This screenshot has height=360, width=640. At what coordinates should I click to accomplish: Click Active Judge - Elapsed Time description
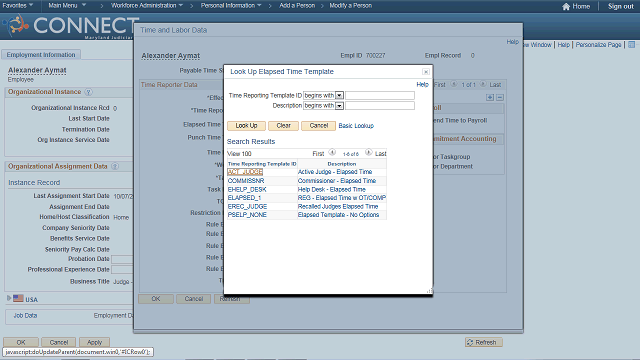coord(335,172)
